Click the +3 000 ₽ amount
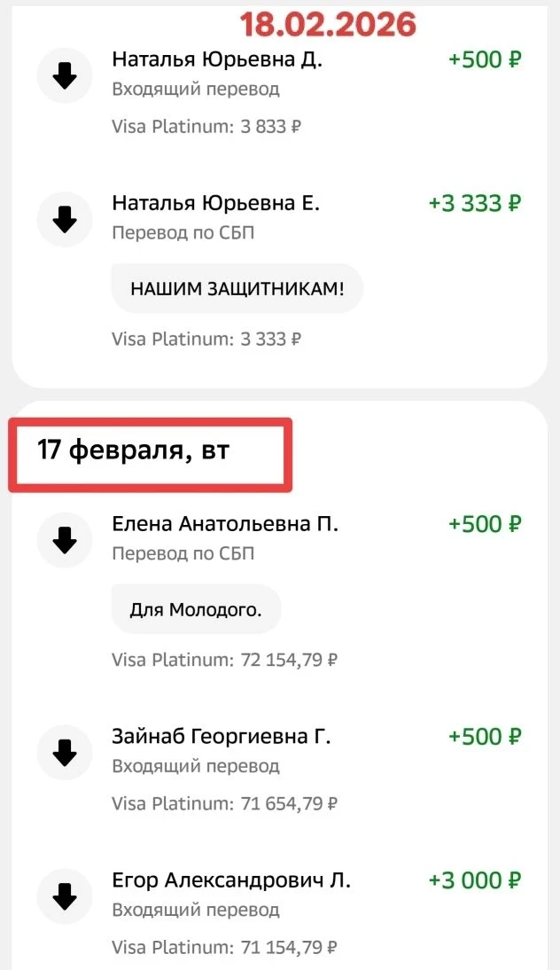The height and width of the screenshot is (970, 560). (x=475, y=880)
